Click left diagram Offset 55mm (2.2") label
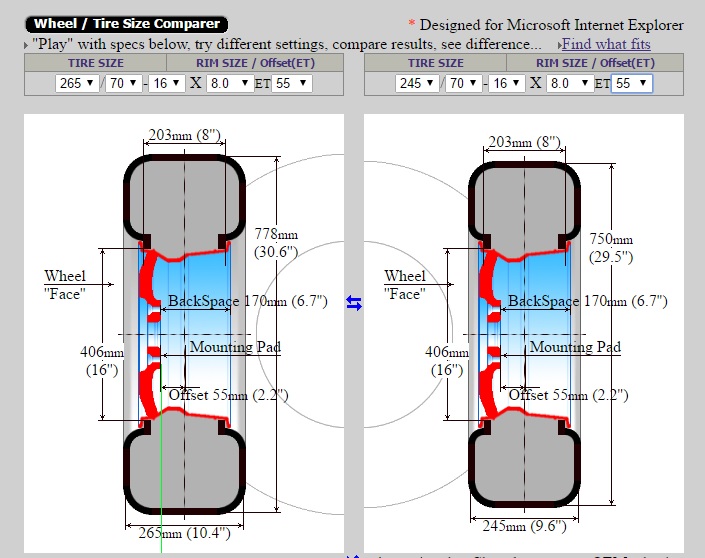 [228, 395]
